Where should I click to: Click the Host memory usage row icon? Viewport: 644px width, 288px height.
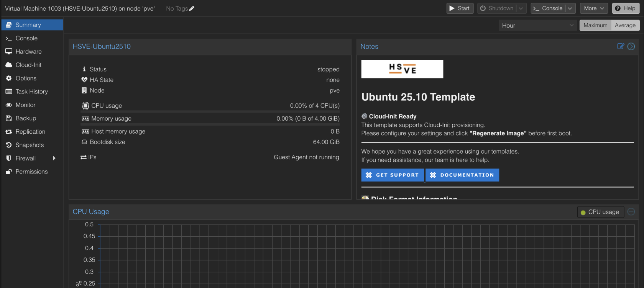(x=85, y=131)
